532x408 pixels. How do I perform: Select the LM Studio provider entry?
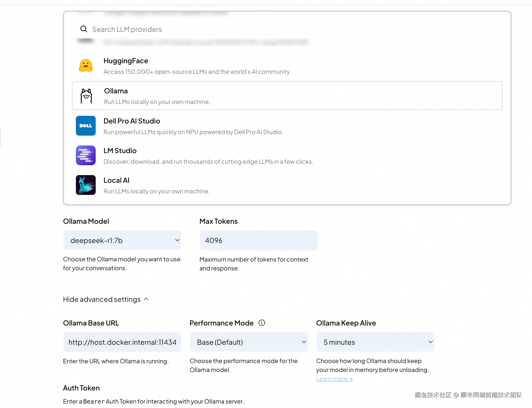(x=208, y=156)
